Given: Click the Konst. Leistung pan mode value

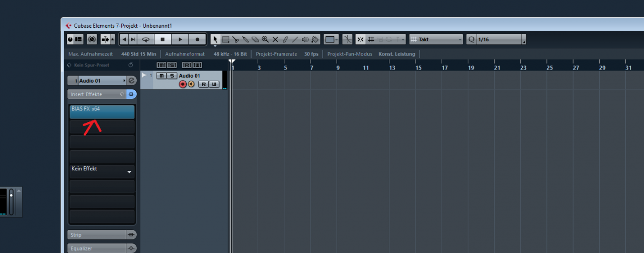Looking at the screenshot, I should pyautogui.click(x=397, y=54).
